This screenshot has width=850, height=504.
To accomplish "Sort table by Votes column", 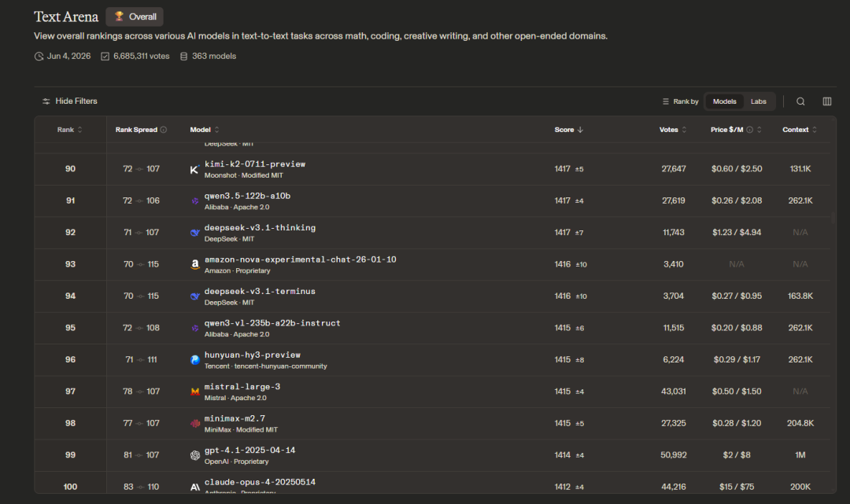I will (x=673, y=130).
